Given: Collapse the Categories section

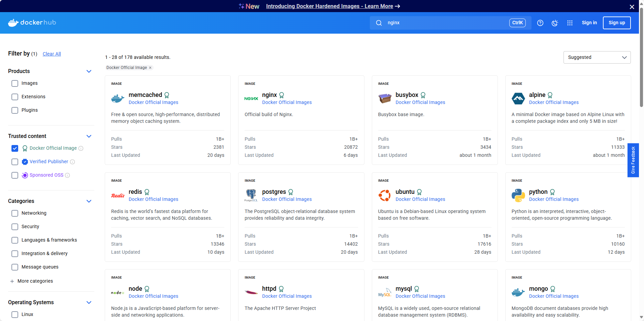Looking at the screenshot, I should click(x=89, y=201).
